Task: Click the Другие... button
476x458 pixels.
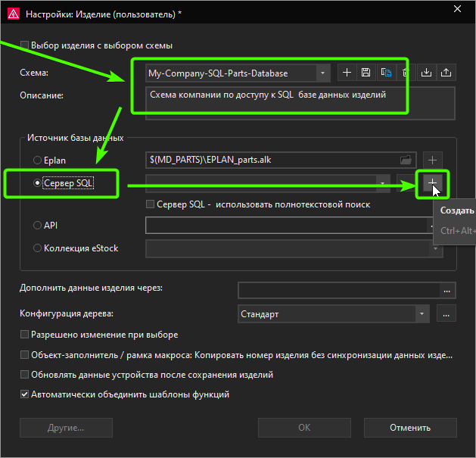Action: click(x=66, y=428)
